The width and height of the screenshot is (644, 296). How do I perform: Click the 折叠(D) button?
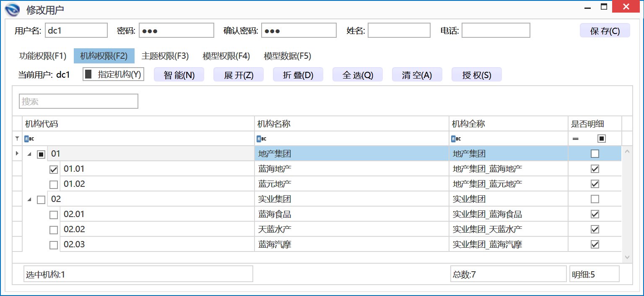298,75
